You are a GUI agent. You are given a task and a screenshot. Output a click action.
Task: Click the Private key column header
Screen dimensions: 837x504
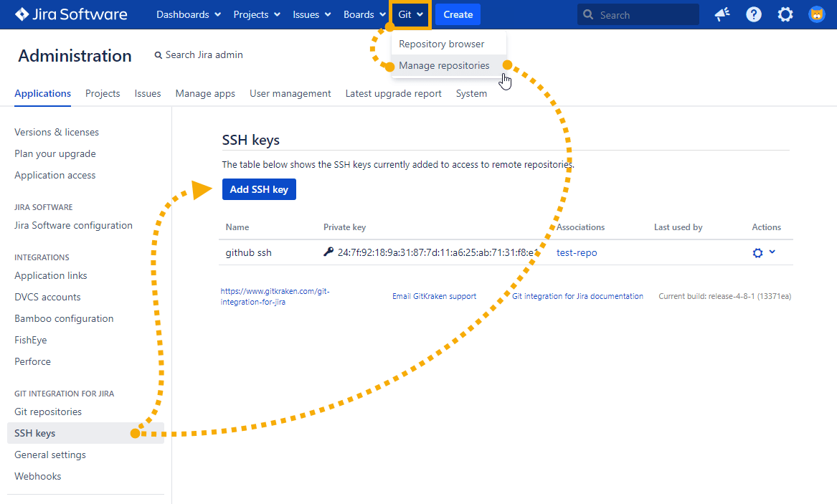(x=344, y=227)
